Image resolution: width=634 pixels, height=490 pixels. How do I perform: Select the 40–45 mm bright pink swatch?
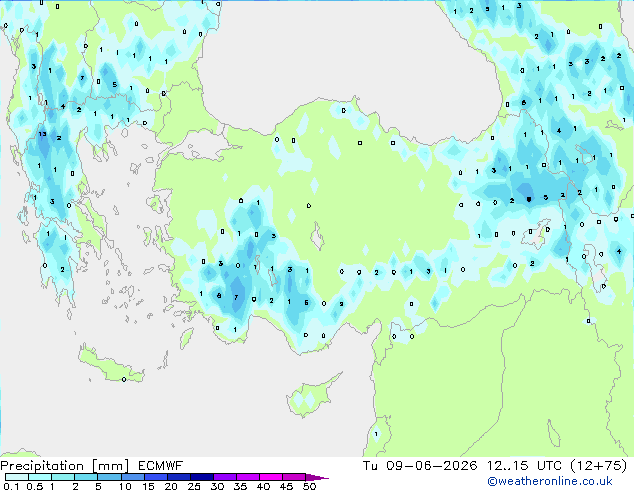pos(271,477)
